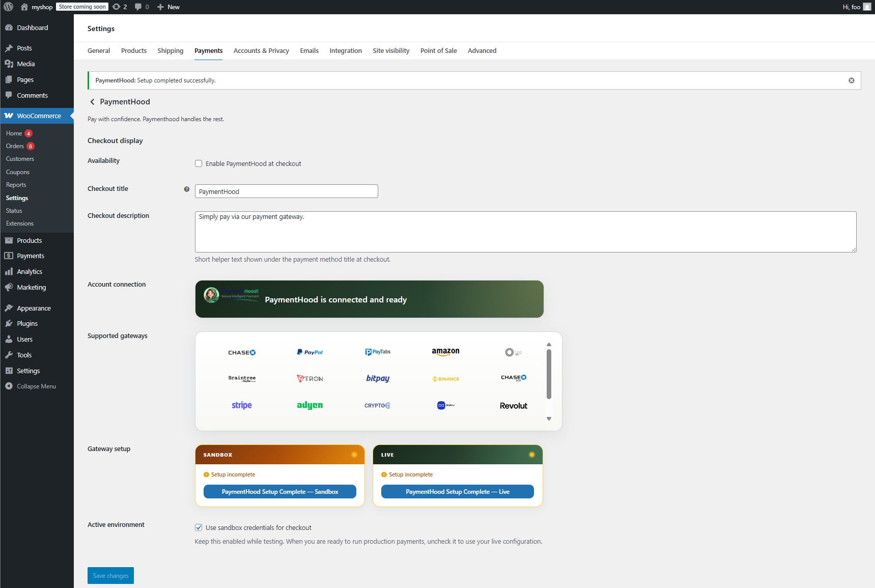Click the WooCommerce logo icon

(9, 116)
